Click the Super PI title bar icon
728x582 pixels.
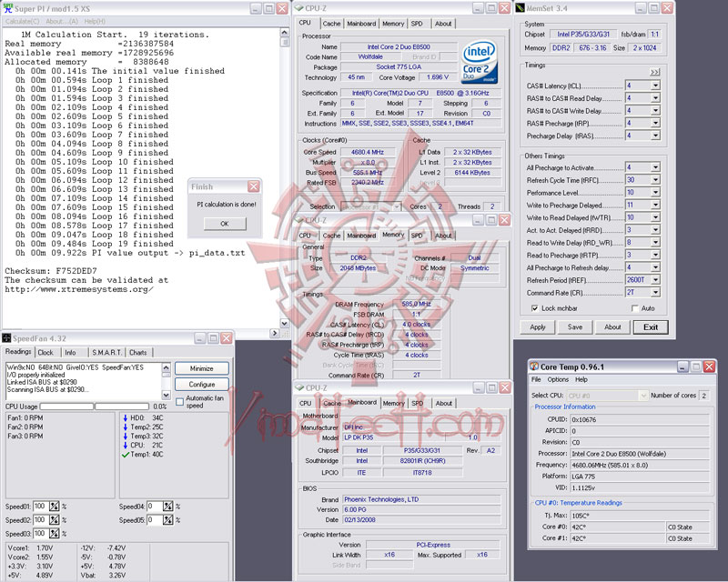[x=7, y=8]
